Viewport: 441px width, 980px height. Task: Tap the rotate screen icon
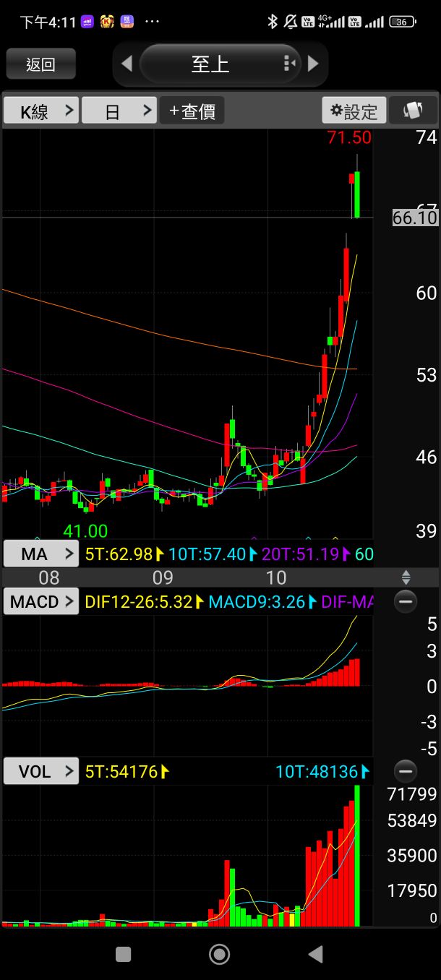(414, 111)
